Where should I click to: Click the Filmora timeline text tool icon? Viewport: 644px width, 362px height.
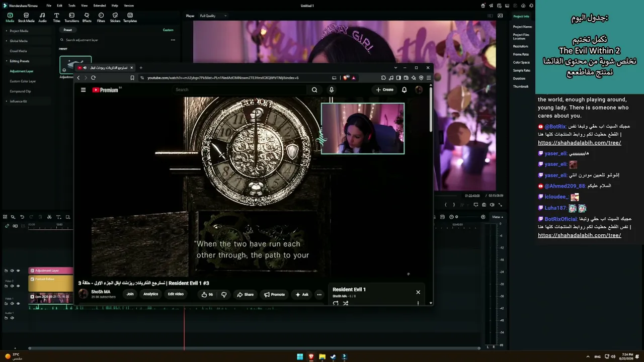pyautogui.click(x=58, y=217)
